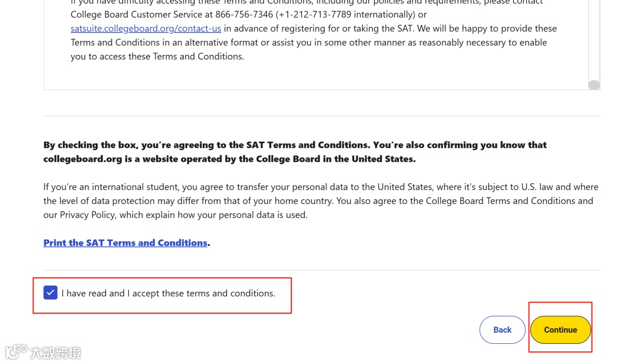Click the bold "By checking the box" statement

[173, 145]
